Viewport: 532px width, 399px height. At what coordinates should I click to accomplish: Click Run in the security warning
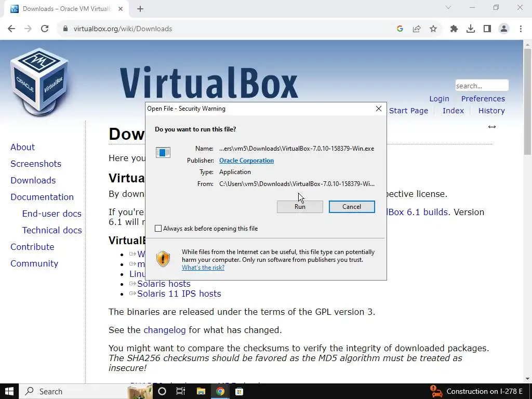tap(300, 207)
